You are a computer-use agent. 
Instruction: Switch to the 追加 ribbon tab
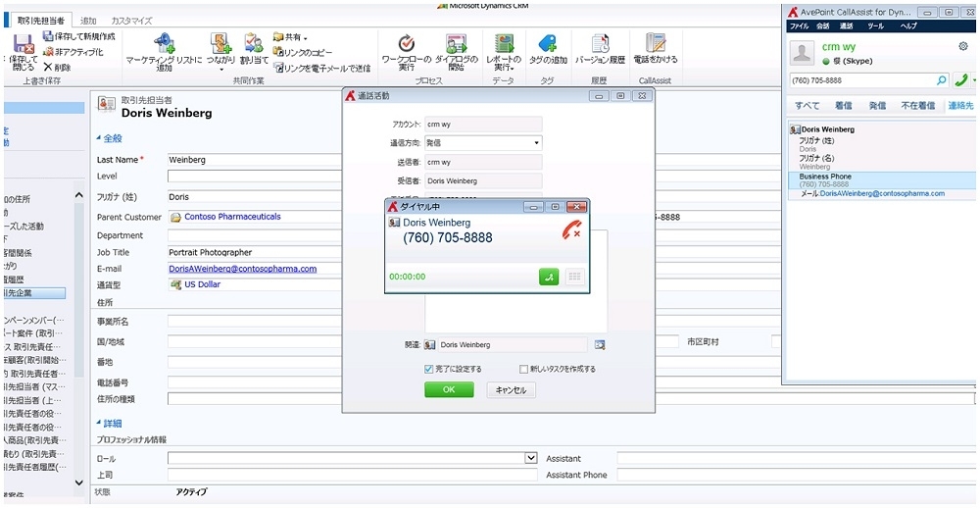click(88, 21)
